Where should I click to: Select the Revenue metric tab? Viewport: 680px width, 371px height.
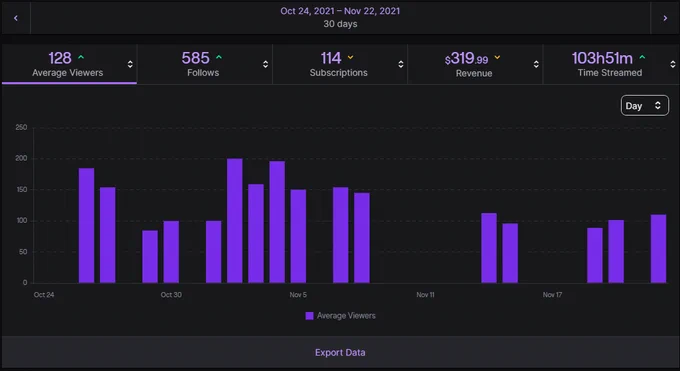(475, 64)
